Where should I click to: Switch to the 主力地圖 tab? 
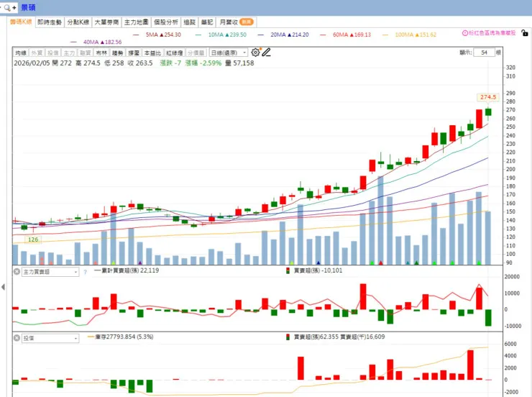(136, 22)
